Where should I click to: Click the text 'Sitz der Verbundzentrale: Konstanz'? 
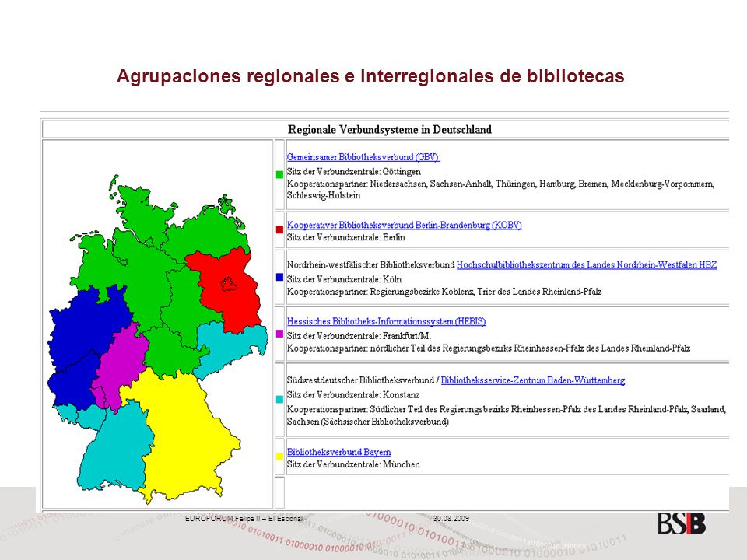353,395
